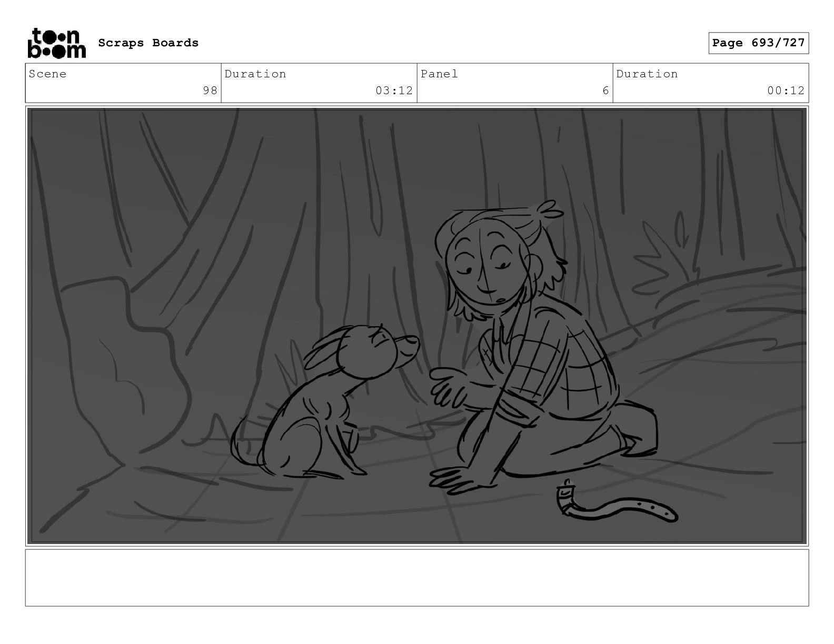Viewport: 834px width, 644px height.
Task: Select the panel number '6'
Action: [x=605, y=90]
